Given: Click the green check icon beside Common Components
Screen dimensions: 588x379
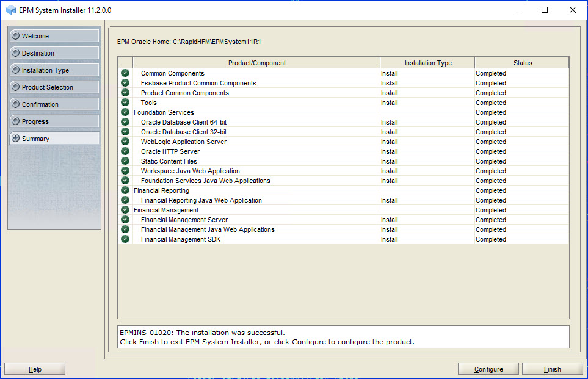Looking at the screenshot, I should click(125, 73).
